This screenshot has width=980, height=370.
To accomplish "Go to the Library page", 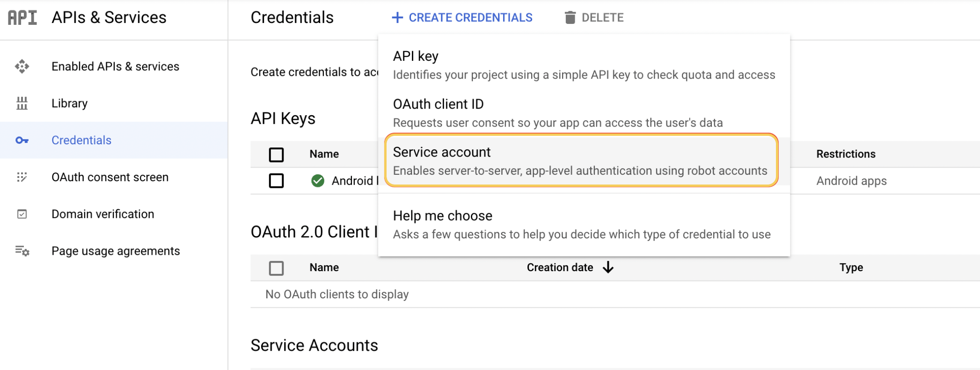I will 69,103.
